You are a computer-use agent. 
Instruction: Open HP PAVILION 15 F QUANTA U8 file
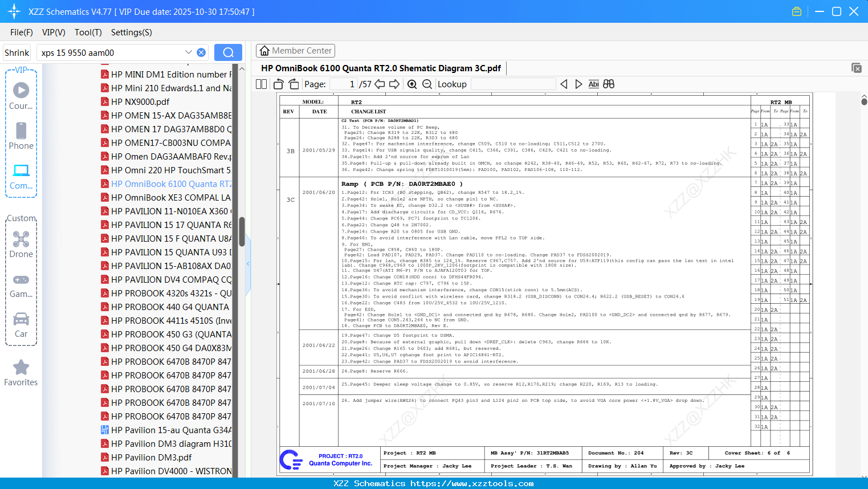coord(166,239)
